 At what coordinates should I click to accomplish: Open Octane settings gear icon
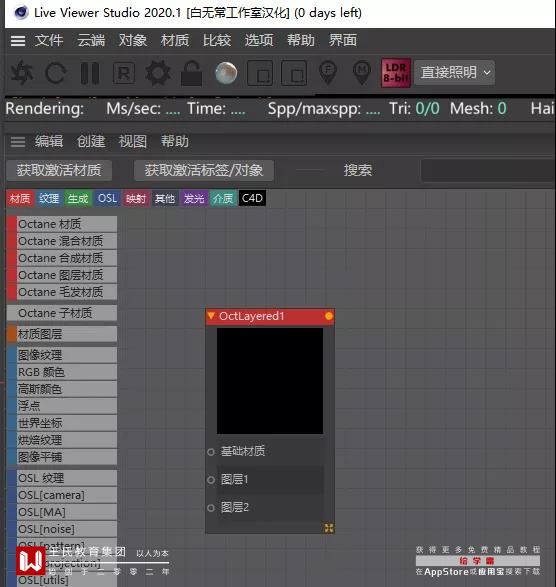click(158, 73)
